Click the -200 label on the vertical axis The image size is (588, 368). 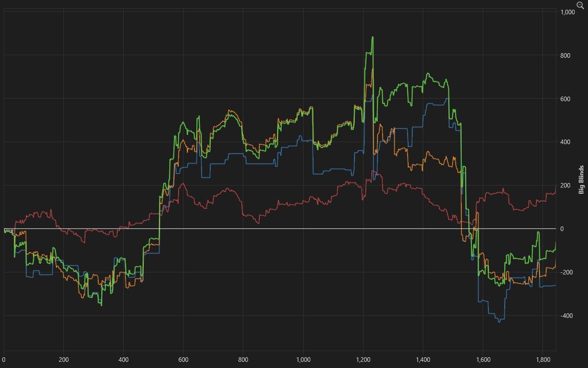click(x=566, y=272)
